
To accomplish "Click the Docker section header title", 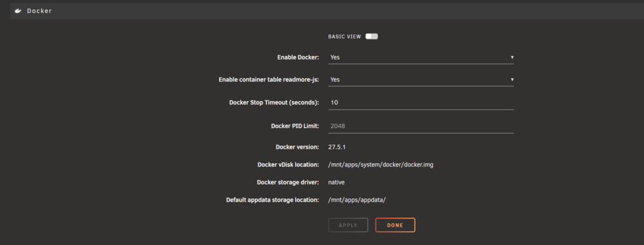I will (x=39, y=11).
